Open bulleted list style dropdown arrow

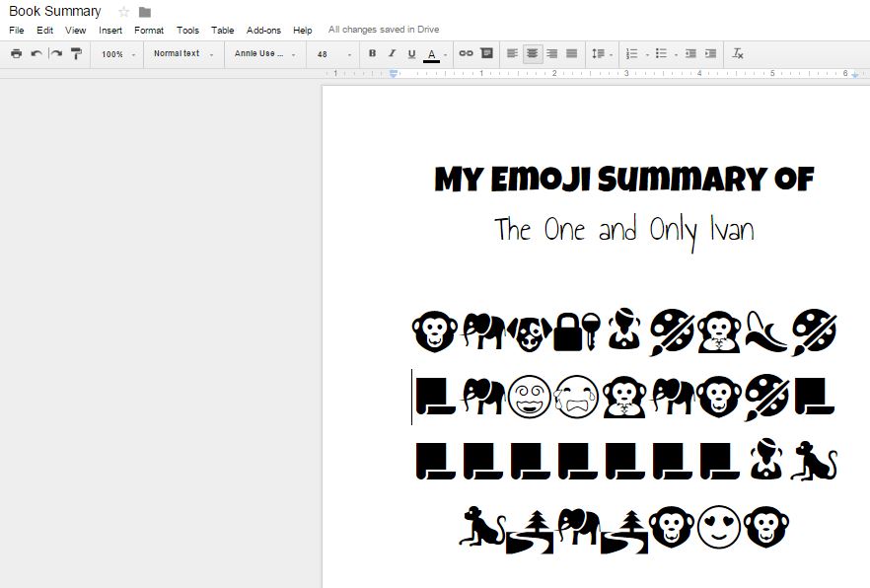click(676, 55)
